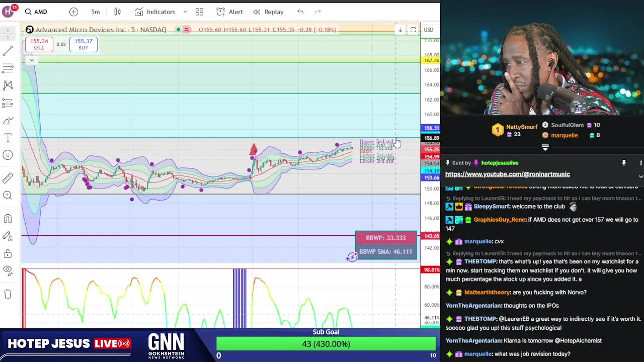Open the roninartmusic YouTube link
The height and width of the screenshot is (362, 644).
[507, 174]
